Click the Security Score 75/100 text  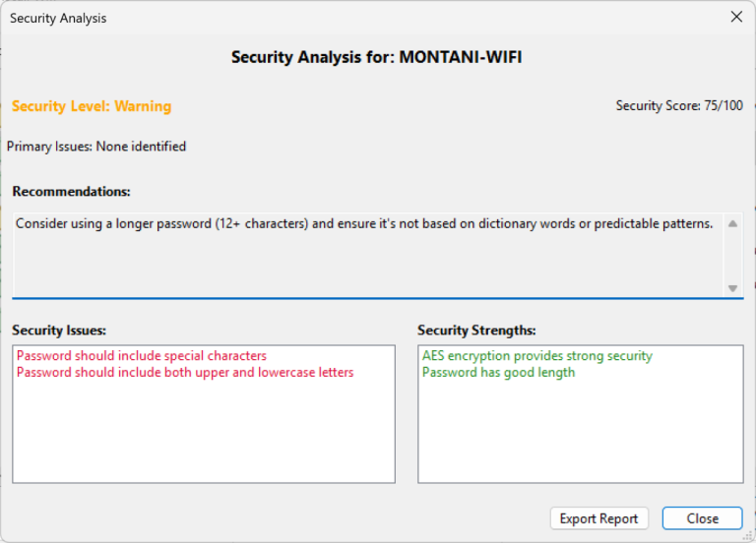tap(679, 106)
